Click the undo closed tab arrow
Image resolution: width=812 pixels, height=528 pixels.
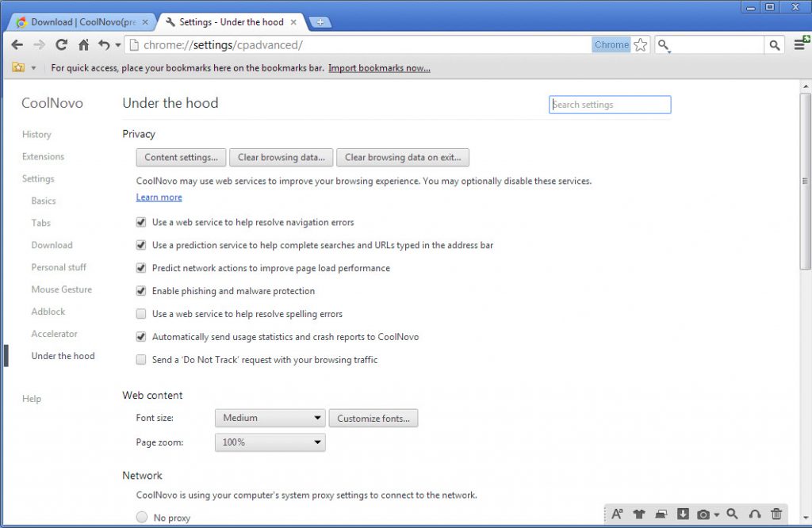pos(104,45)
